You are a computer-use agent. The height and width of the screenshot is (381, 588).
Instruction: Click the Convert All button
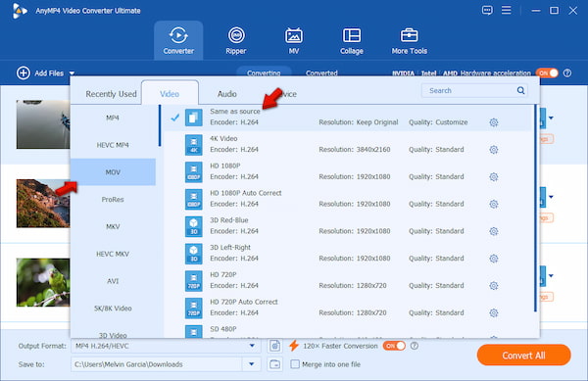pyautogui.click(x=524, y=356)
